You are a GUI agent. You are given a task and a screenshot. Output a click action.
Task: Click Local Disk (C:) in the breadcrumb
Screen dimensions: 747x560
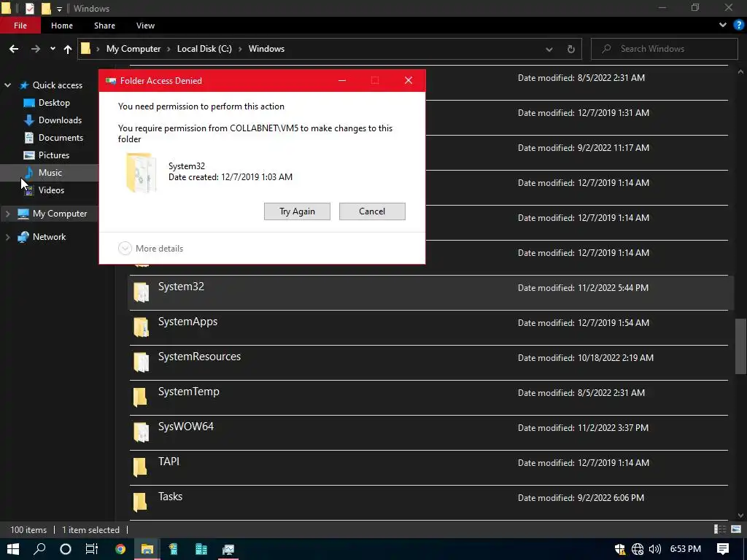click(204, 49)
